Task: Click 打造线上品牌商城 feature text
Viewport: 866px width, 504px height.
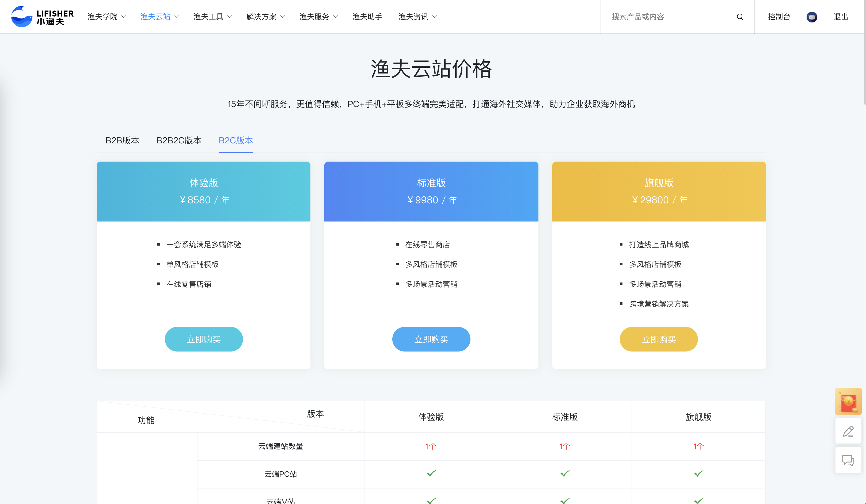Action: click(x=659, y=244)
